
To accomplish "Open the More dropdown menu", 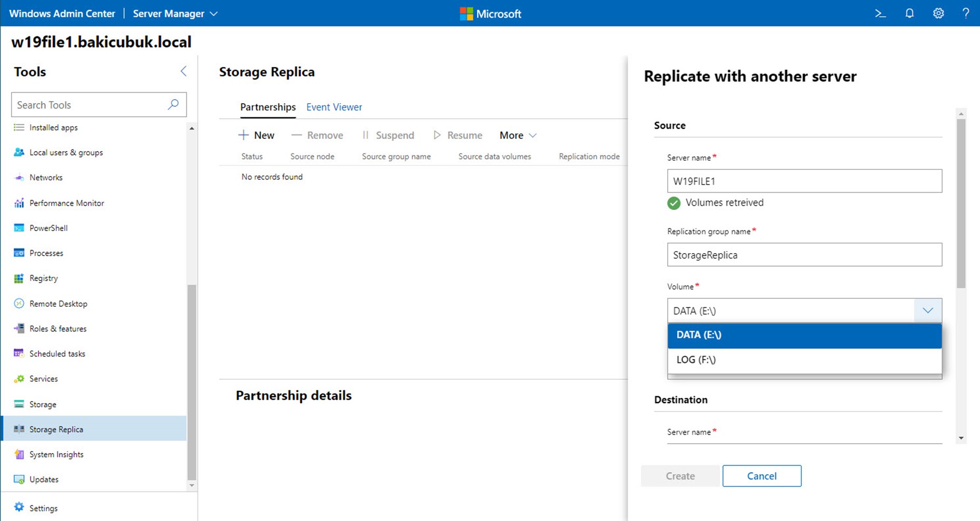I will coord(518,135).
